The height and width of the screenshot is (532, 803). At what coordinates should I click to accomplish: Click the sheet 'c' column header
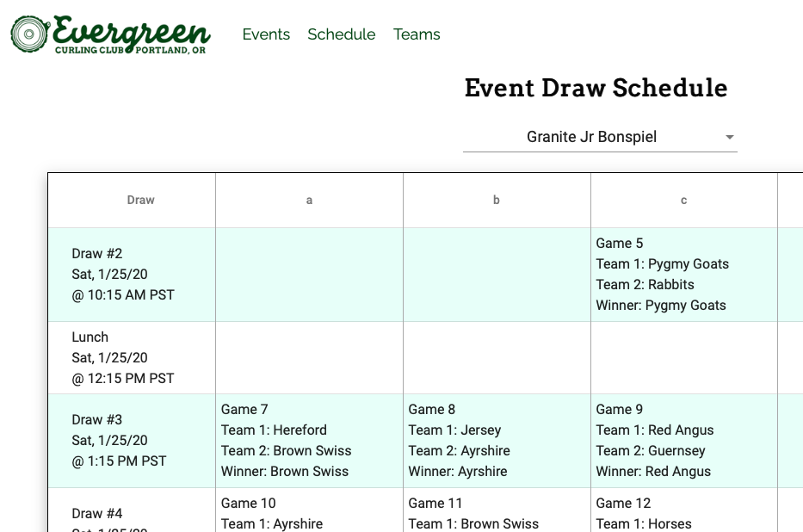[683, 199]
